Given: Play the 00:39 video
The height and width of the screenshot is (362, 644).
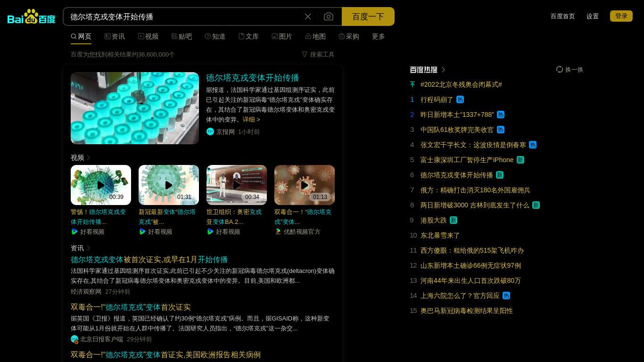Looking at the screenshot, I should pyautogui.click(x=101, y=185).
